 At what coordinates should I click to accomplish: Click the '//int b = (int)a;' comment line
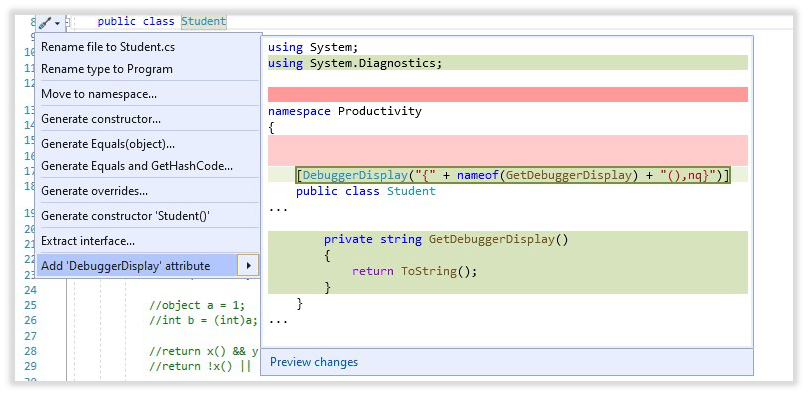(203, 320)
